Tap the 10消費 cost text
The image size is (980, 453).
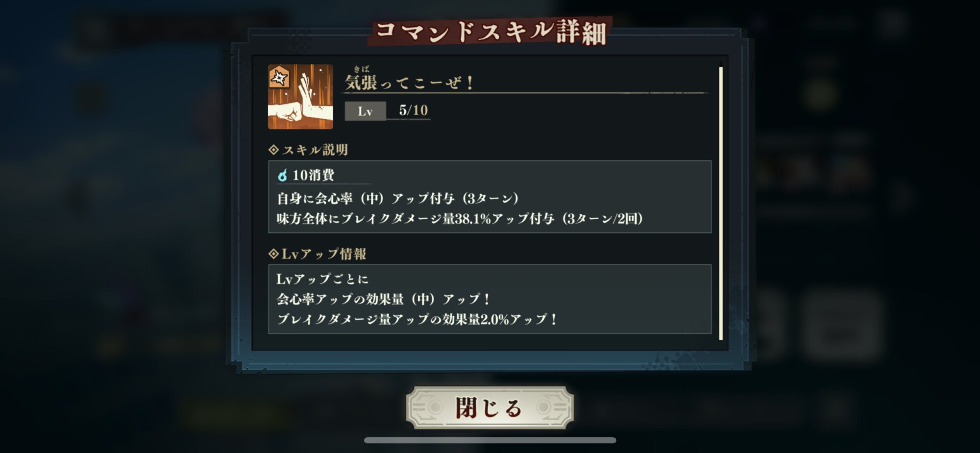point(313,175)
